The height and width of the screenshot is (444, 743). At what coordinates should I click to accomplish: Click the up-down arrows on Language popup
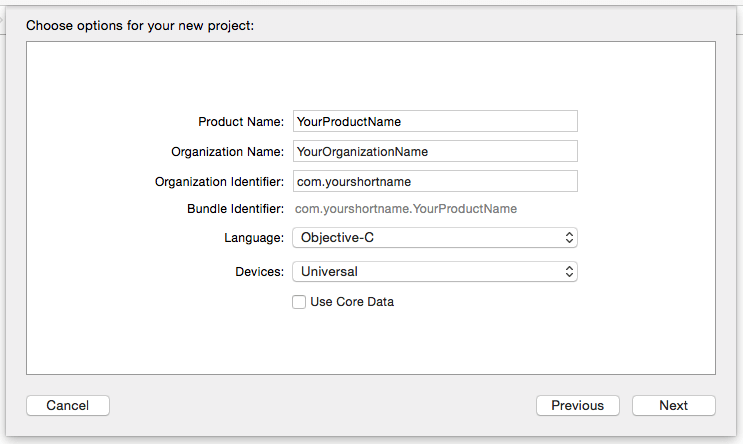[569, 237]
